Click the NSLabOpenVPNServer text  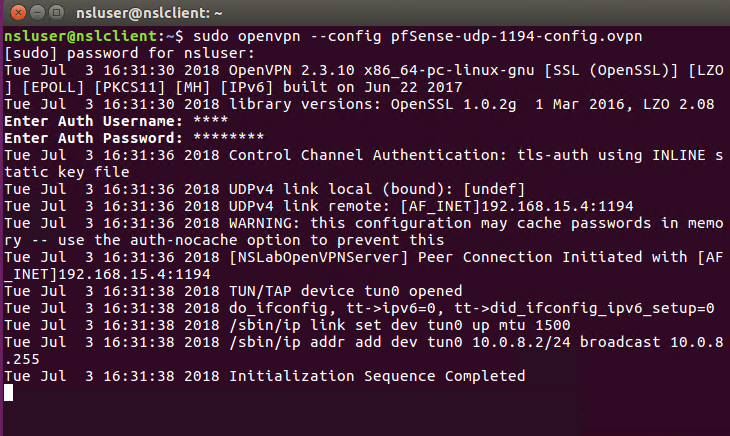pos(318,257)
